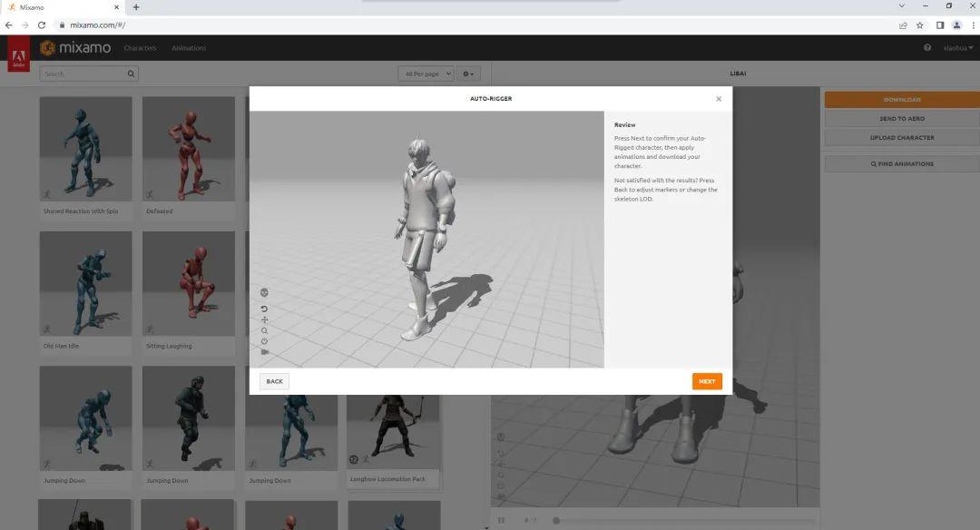Open Chrome's three-dot browser menu
This screenshot has height=530, width=980.
pyautogui.click(x=971, y=25)
